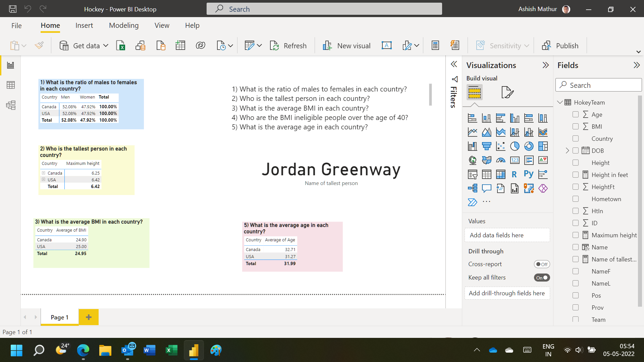The width and height of the screenshot is (644, 362).
Task: Expand Canada row in tallest person matrix
Action: pyautogui.click(x=44, y=173)
